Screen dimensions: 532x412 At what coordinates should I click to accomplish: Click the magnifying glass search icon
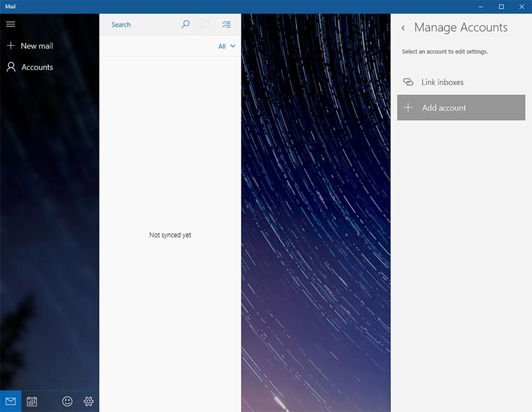click(x=185, y=24)
